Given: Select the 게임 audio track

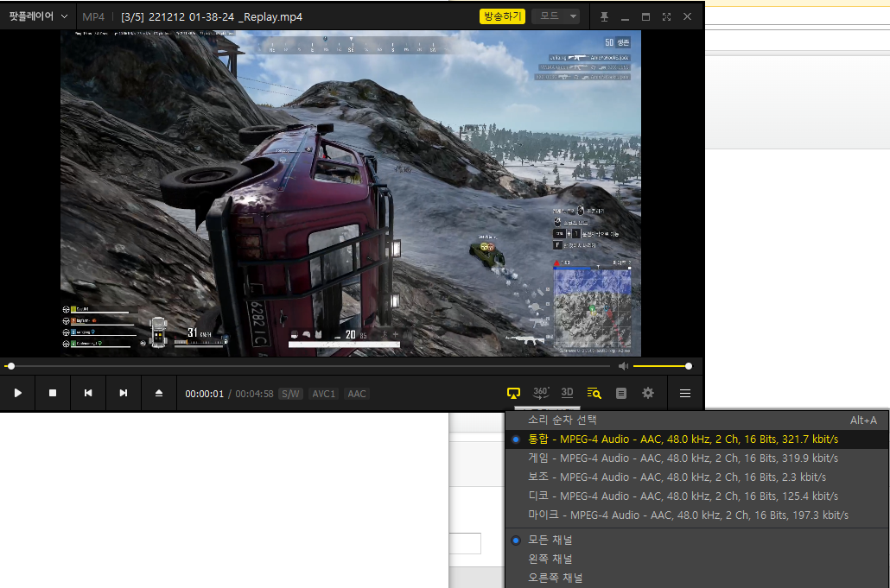Looking at the screenshot, I should click(x=696, y=458).
